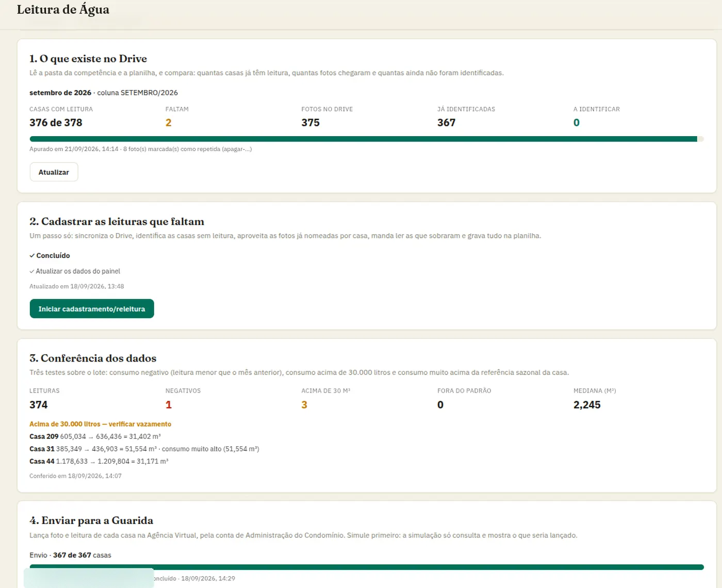
Task: Click the Atualizar button
Action: [54, 172]
